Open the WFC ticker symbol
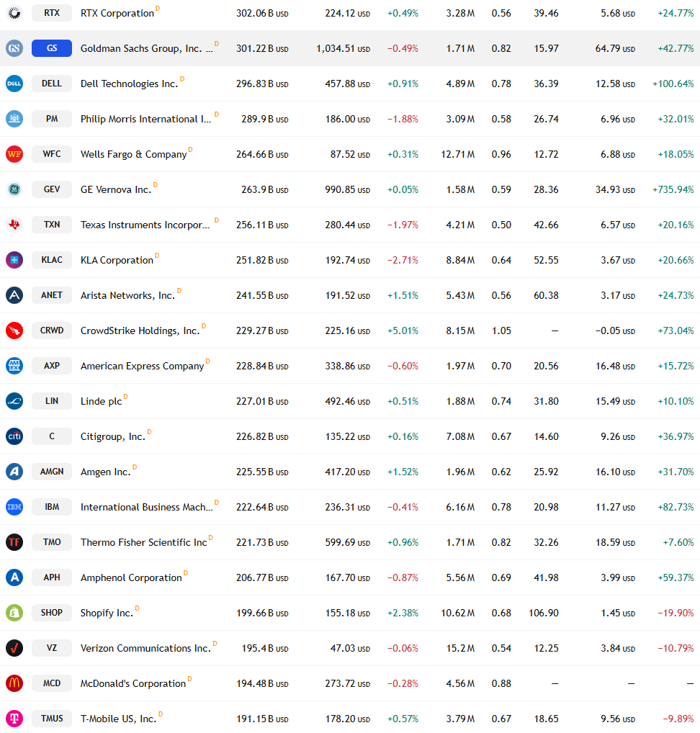Screen dimensions: 700x733 52,154
